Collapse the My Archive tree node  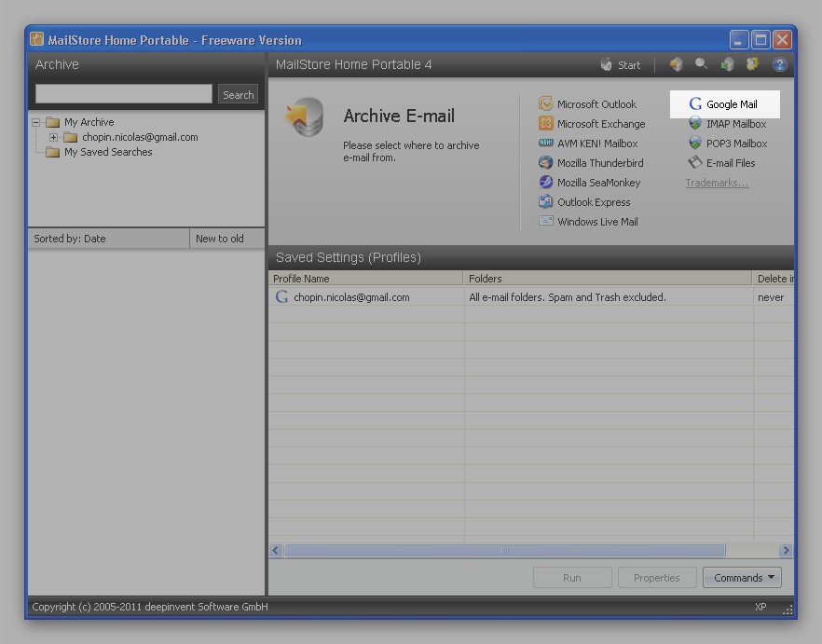pos(35,122)
